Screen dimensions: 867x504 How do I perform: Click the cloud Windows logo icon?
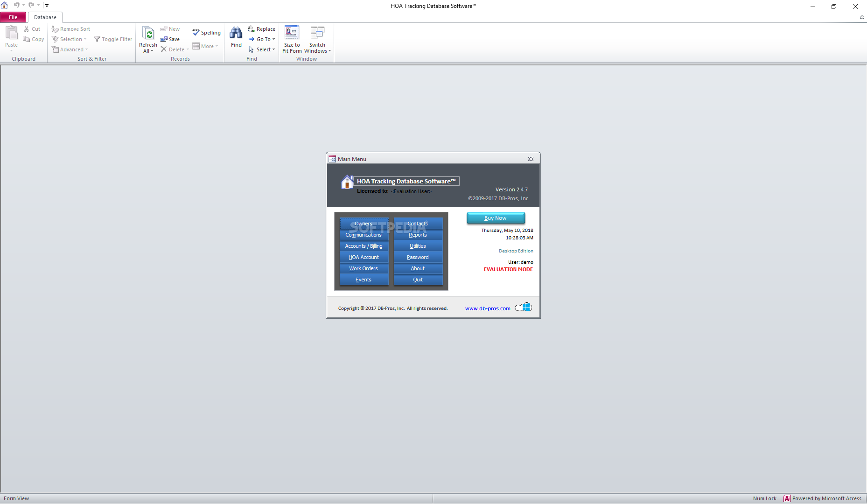click(x=523, y=307)
